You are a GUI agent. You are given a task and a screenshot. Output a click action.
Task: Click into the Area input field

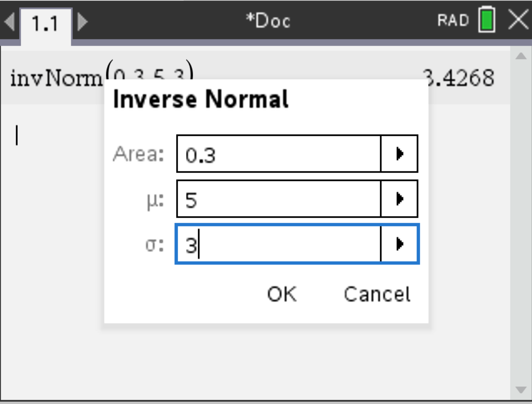pyautogui.click(x=279, y=154)
